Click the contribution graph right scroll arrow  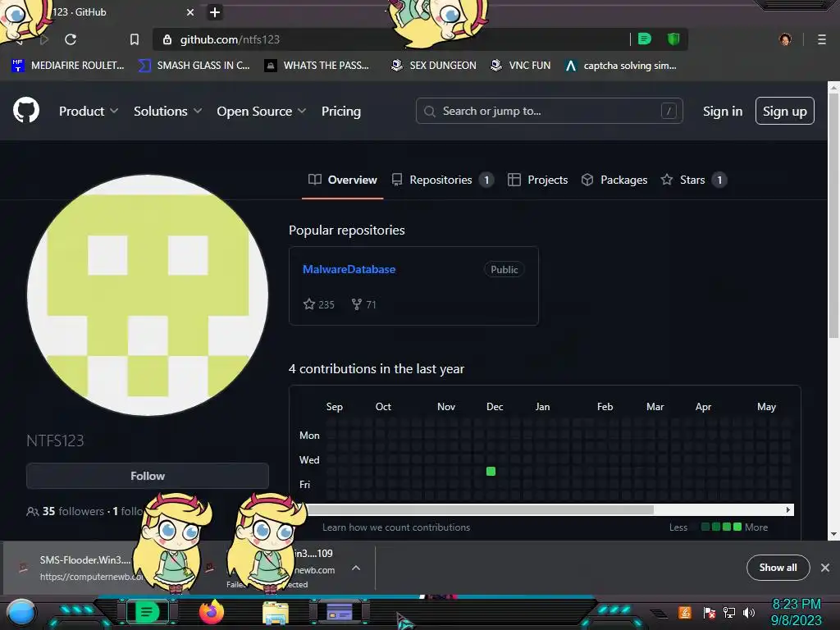788,509
